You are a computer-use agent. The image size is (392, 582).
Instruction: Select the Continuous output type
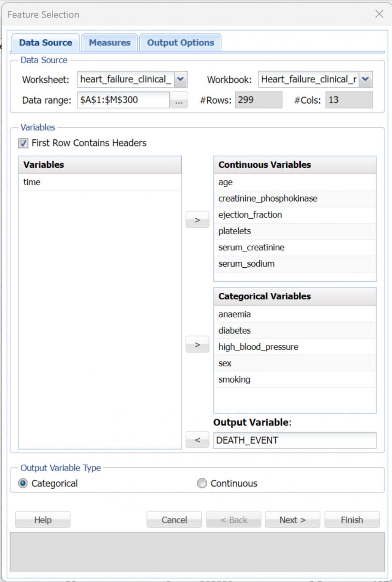coord(202,483)
